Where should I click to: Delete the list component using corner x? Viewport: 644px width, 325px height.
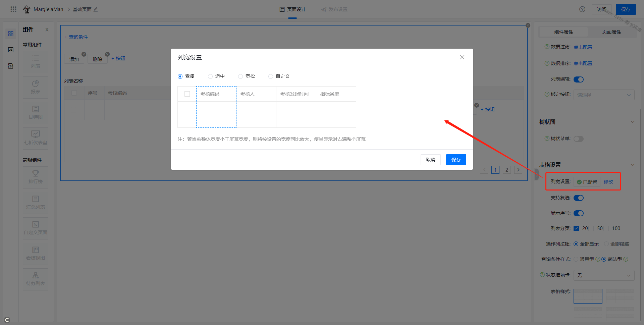pyautogui.click(x=528, y=25)
